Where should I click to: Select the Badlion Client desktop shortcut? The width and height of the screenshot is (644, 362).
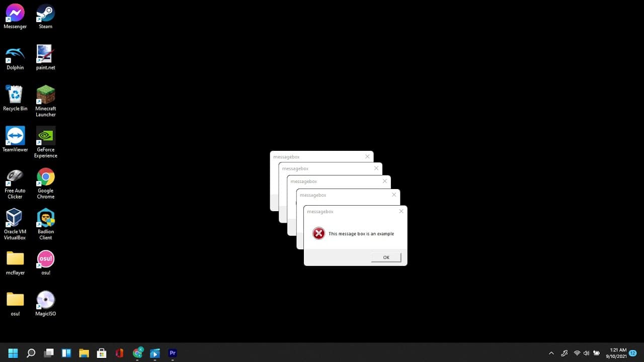(x=45, y=225)
